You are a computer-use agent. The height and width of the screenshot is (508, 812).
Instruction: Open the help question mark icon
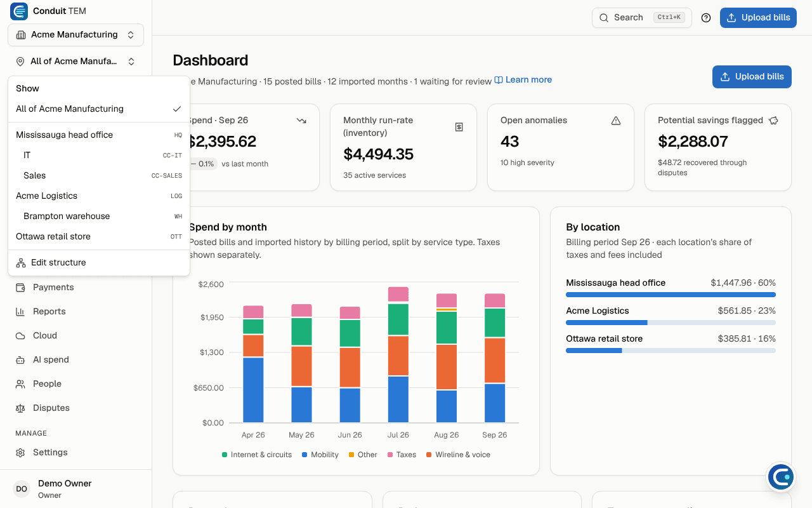coord(706,18)
